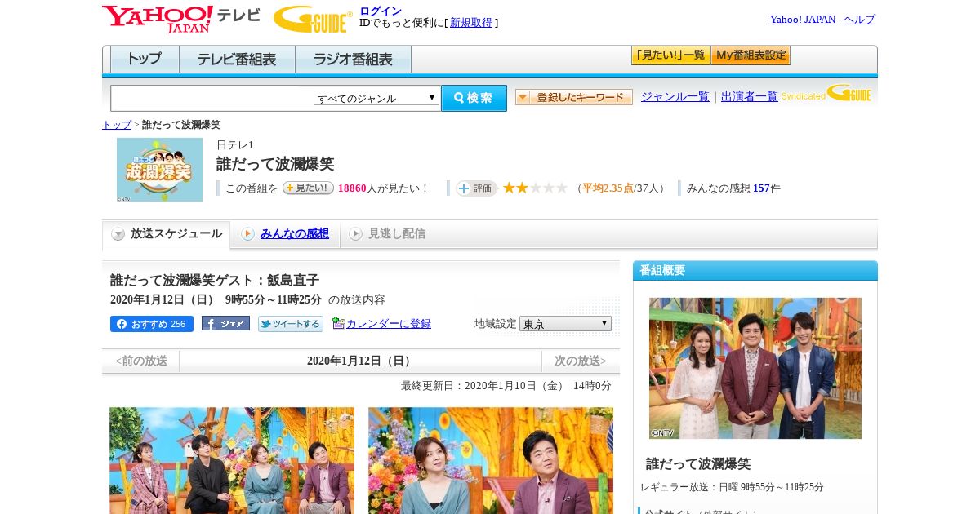Click the date heading 2020年1月12日（日）
Viewport: 980px width, 514px height.
(x=360, y=361)
